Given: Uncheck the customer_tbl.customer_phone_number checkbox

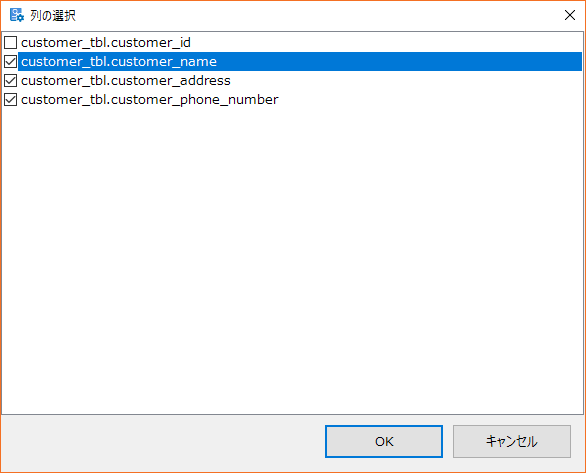Looking at the screenshot, I should click(x=10, y=100).
